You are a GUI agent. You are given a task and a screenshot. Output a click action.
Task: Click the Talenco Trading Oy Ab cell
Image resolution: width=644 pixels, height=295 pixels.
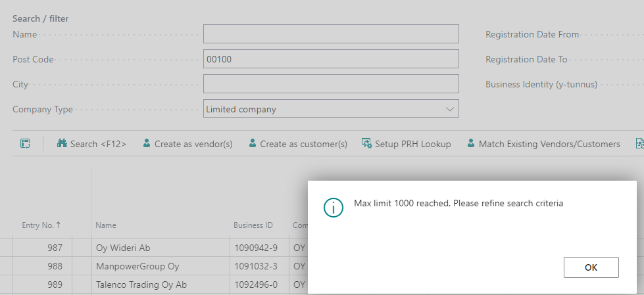(161, 284)
